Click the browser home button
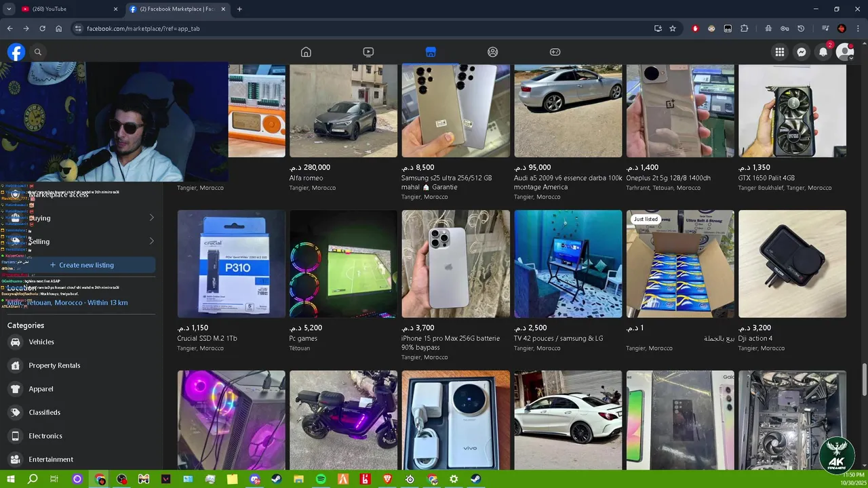 coord(58,28)
